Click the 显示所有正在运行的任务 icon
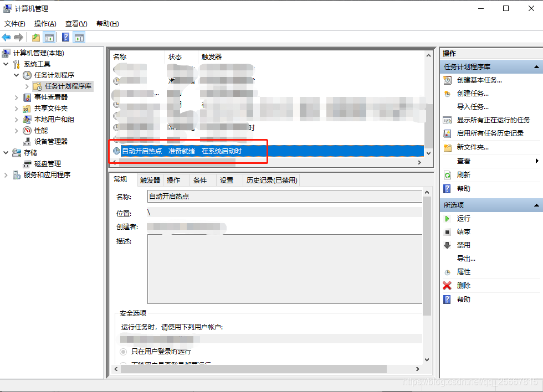 [x=448, y=120]
